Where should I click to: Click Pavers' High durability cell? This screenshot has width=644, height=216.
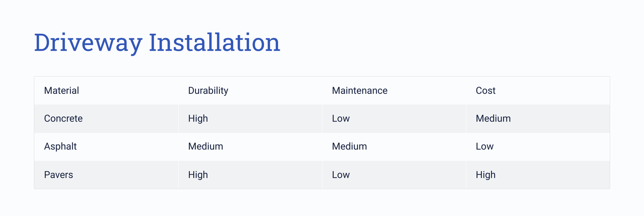[x=250, y=175]
